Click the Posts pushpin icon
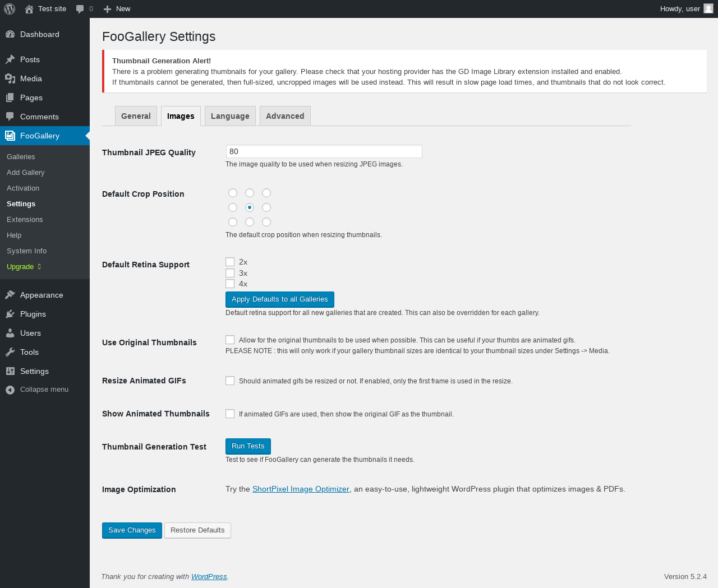The width and height of the screenshot is (718, 588). pyautogui.click(x=10, y=59)
